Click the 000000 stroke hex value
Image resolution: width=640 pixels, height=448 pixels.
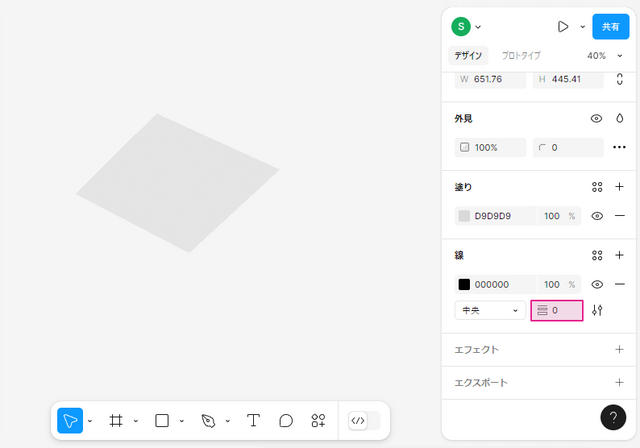pyautogui.click(x=492, y=284)
